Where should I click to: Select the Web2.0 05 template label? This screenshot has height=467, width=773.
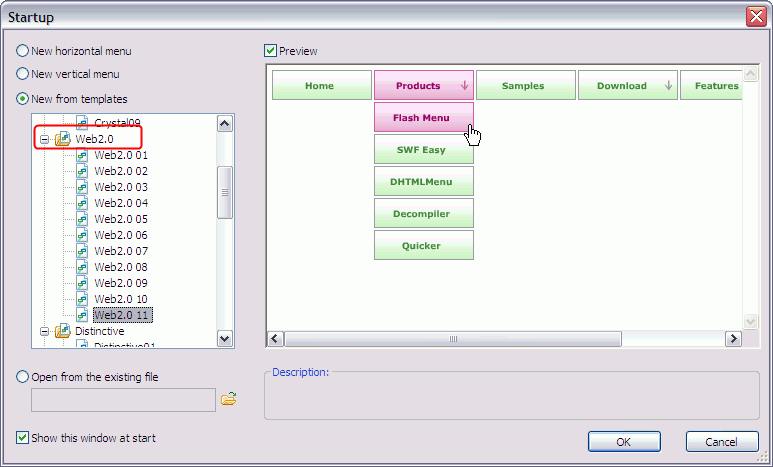[121, 219]
